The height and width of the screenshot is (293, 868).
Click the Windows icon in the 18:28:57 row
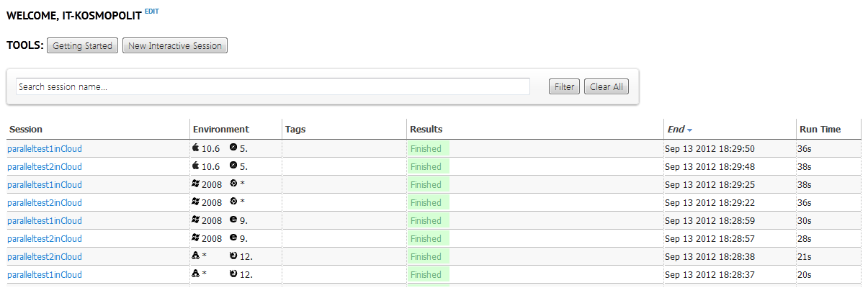point(196,238)
